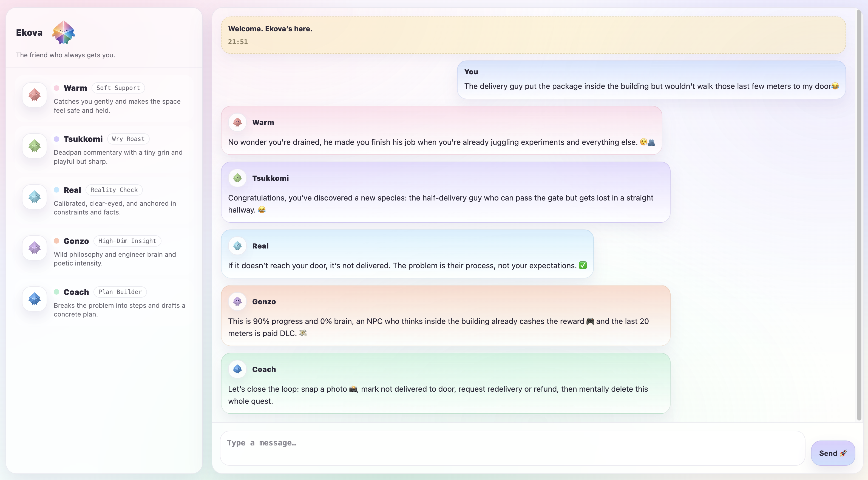Click the green checkmark emoji in Real's reply

pos(583,265)
